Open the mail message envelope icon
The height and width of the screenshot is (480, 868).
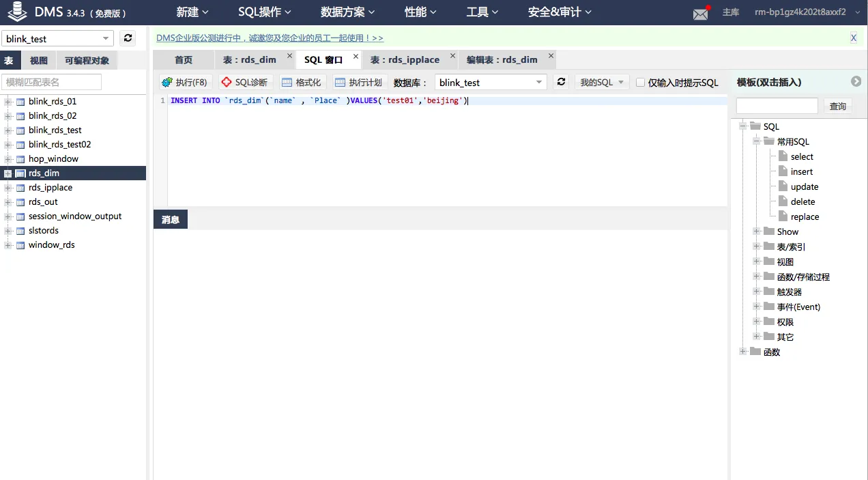pyautogui.click(x=701, y=14)
